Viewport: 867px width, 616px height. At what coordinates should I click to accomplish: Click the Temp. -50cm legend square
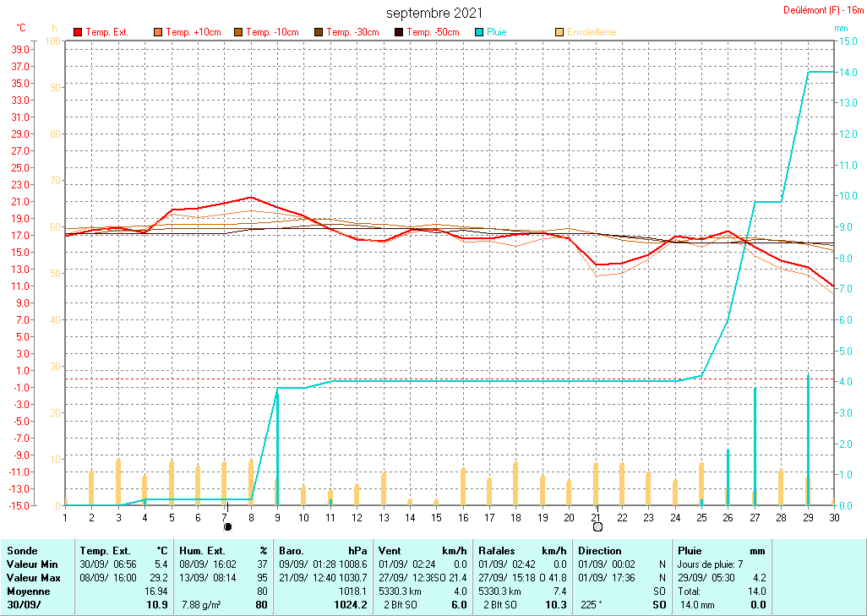399,32
